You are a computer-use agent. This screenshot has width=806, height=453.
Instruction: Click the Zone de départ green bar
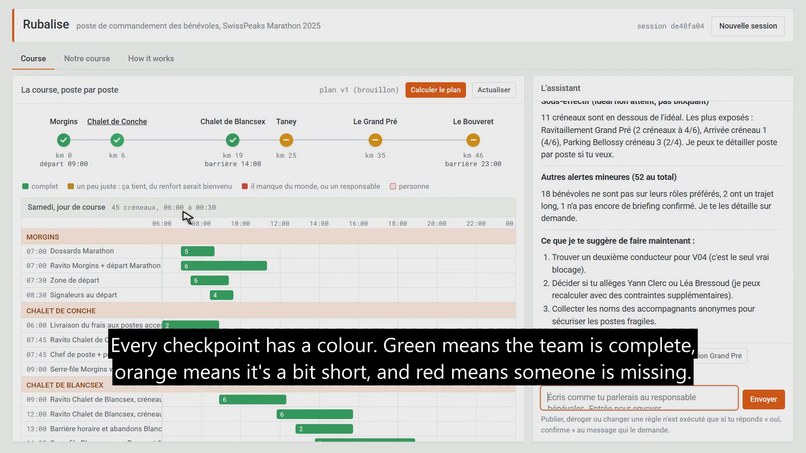point(210,280)
